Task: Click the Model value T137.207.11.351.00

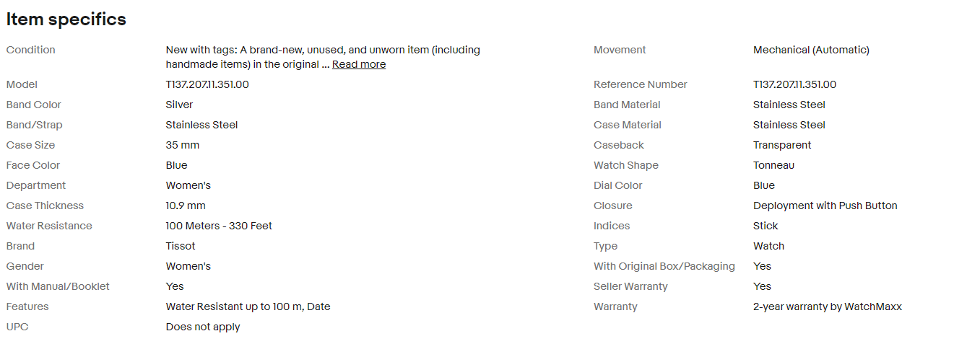Action: (207, 84)
